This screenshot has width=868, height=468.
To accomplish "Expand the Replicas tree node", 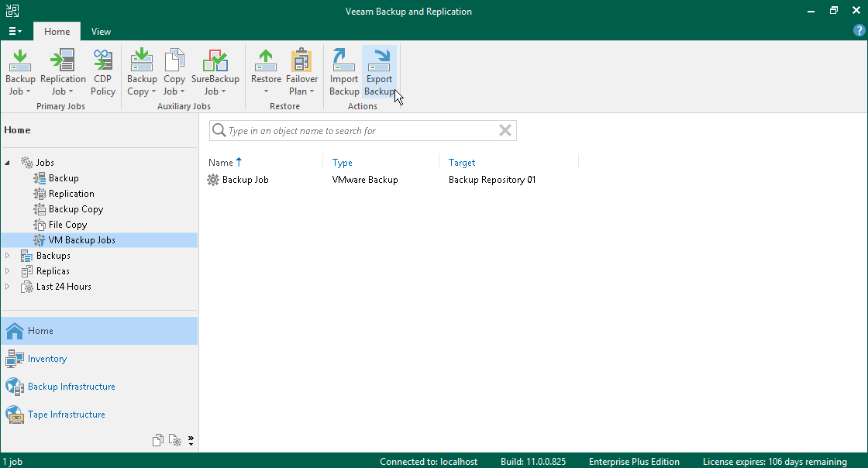I will tap(7, 271).
